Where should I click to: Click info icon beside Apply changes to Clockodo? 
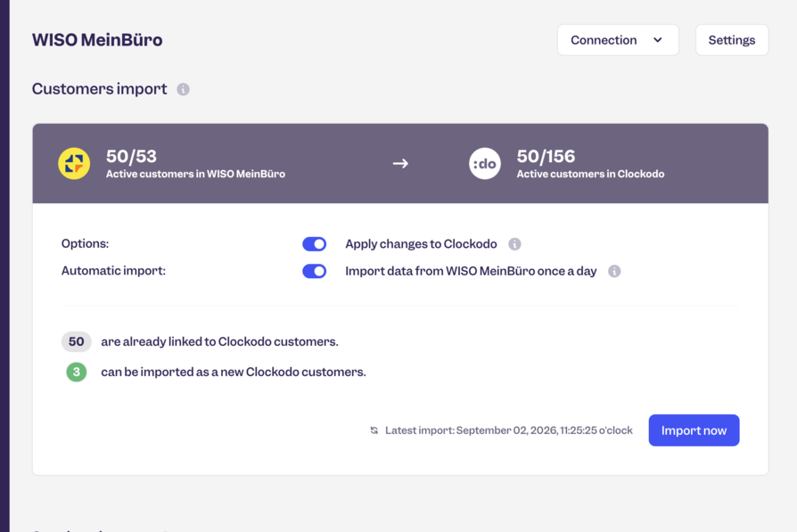[514, 244]
